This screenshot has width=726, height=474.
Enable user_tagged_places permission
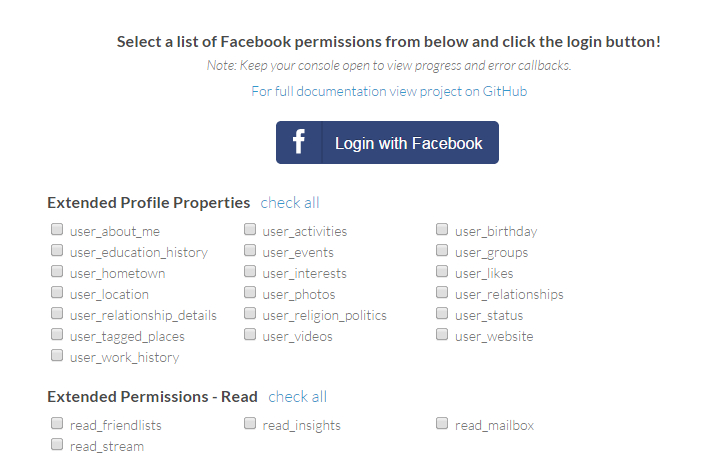(57, 335)
